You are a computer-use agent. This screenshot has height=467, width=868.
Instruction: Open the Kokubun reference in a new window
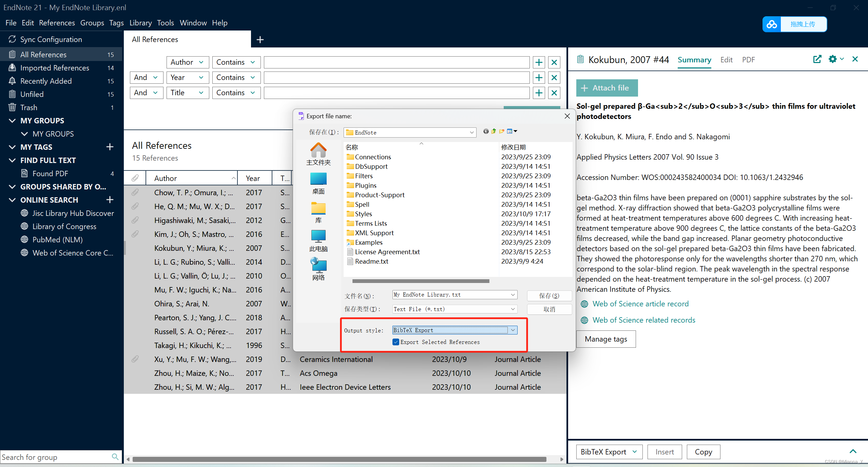[x=817, y=59]
